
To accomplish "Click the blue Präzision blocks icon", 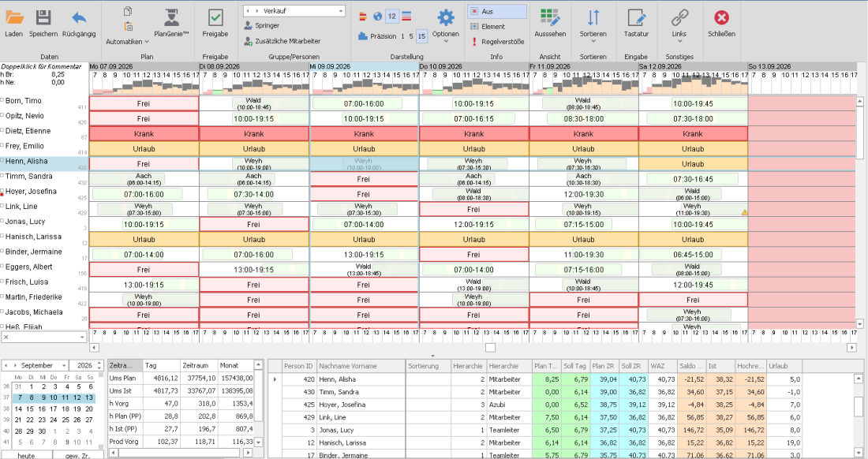I will click(x=363, y=36).
